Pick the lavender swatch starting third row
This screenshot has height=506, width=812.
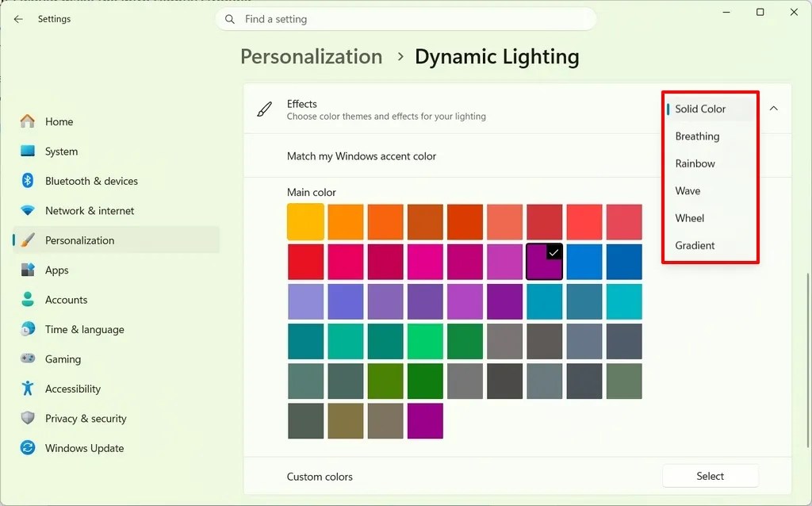point(305,301)
